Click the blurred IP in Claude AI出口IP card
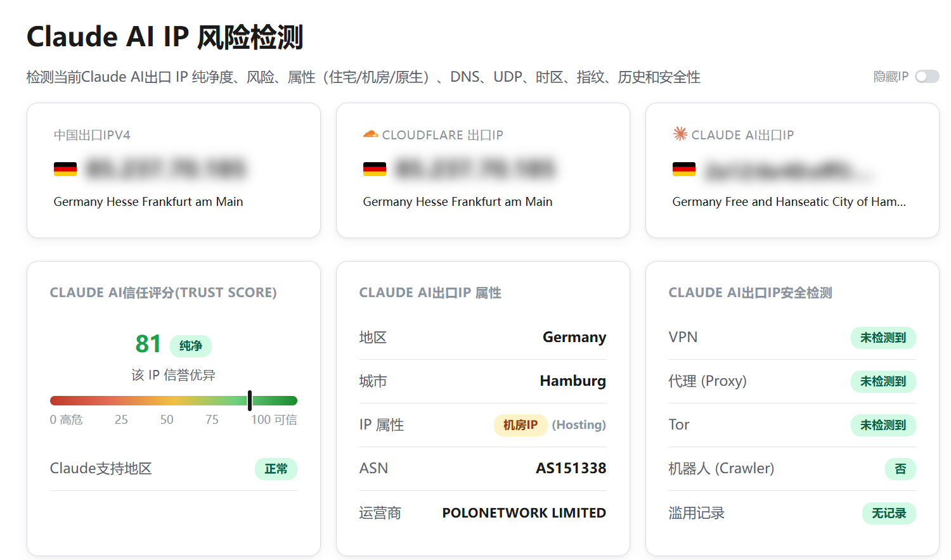Image resolution: width=951 pixels, height=560 pixels. 789,170
